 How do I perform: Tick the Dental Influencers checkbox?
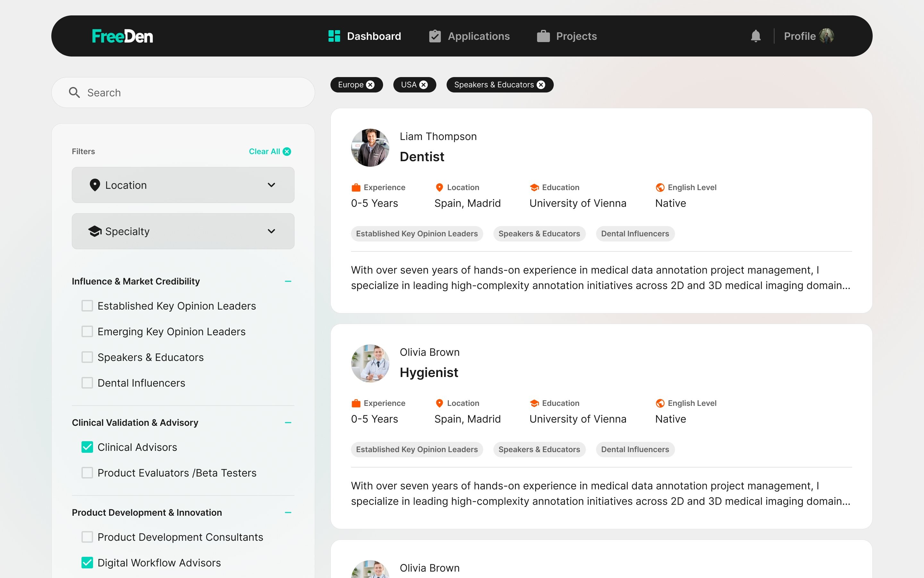click(x=87, y=383)
